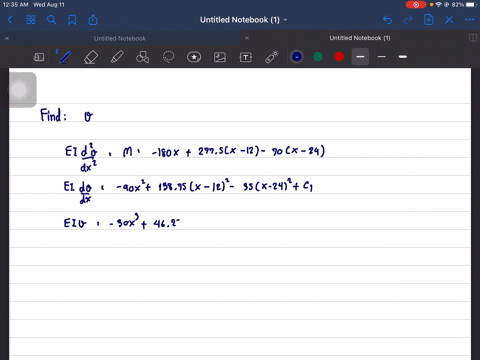Go back using the back chevron

click(10, 20)
